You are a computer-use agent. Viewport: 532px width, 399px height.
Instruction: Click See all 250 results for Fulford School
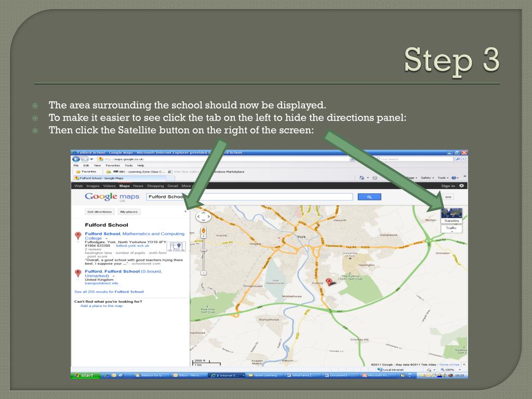[109, 292]
